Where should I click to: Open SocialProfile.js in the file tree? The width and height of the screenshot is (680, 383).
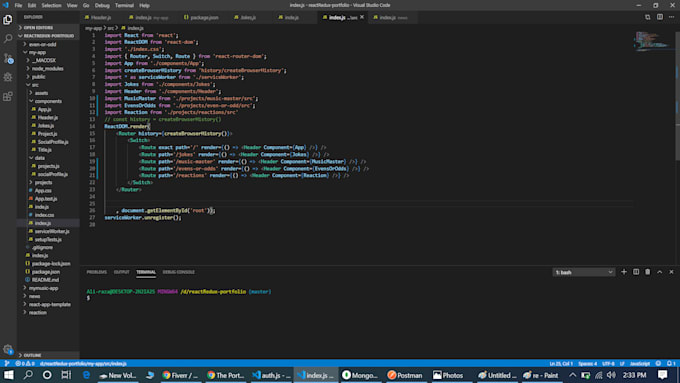53,142
